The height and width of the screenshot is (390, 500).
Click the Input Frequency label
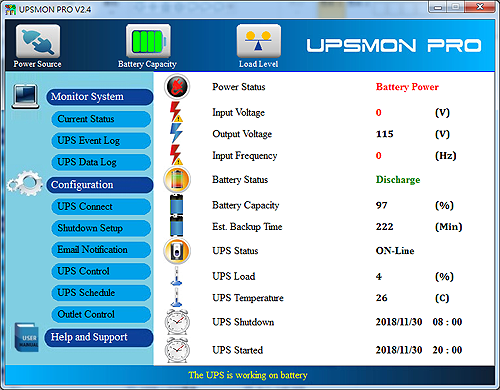pos(245,156)
